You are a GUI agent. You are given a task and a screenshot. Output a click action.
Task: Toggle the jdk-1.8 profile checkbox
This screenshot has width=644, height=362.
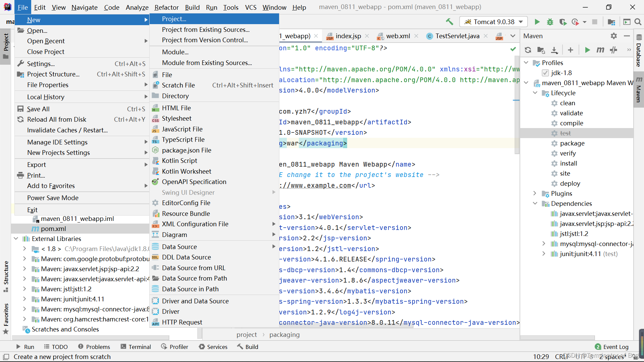coord(545,73)
